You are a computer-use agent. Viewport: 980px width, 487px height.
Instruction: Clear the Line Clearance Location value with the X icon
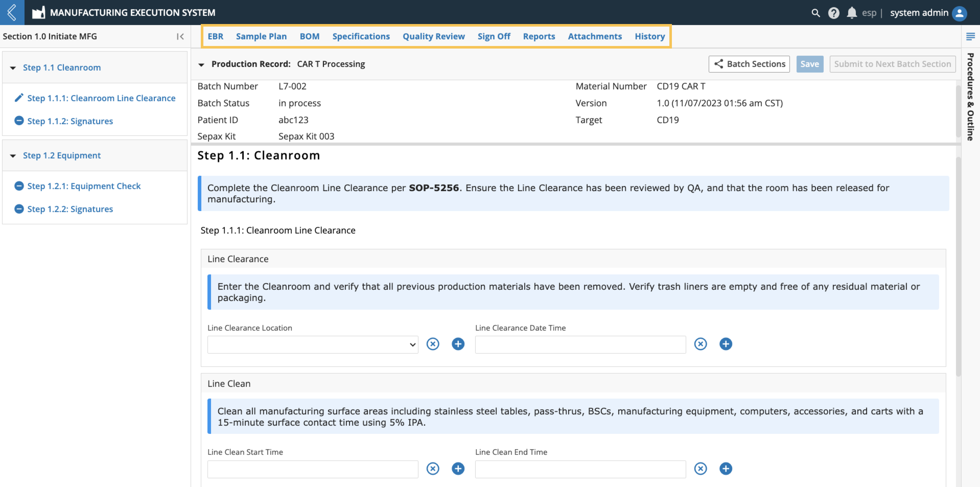click(x=433, y=344)
